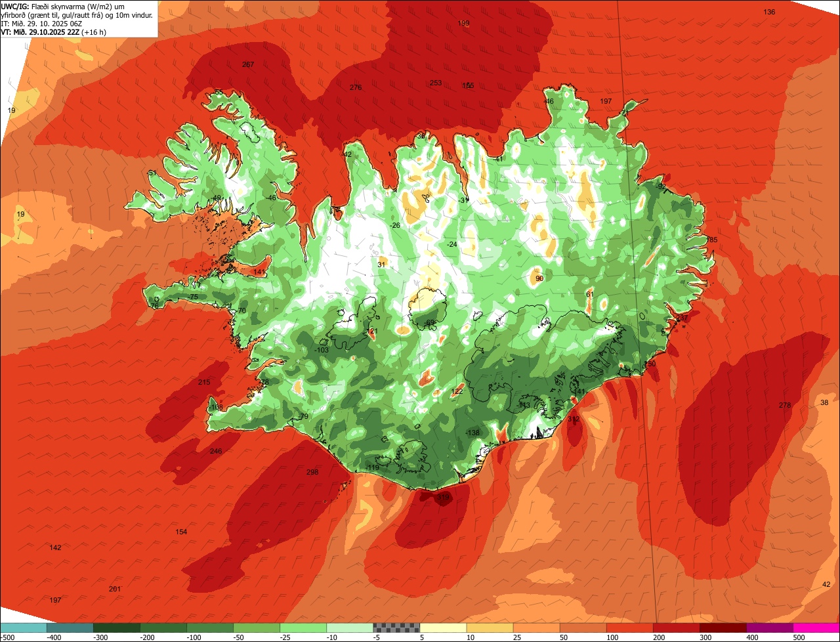Select the darkest green -300 to -200 legend swatch

tap(116, 628)
